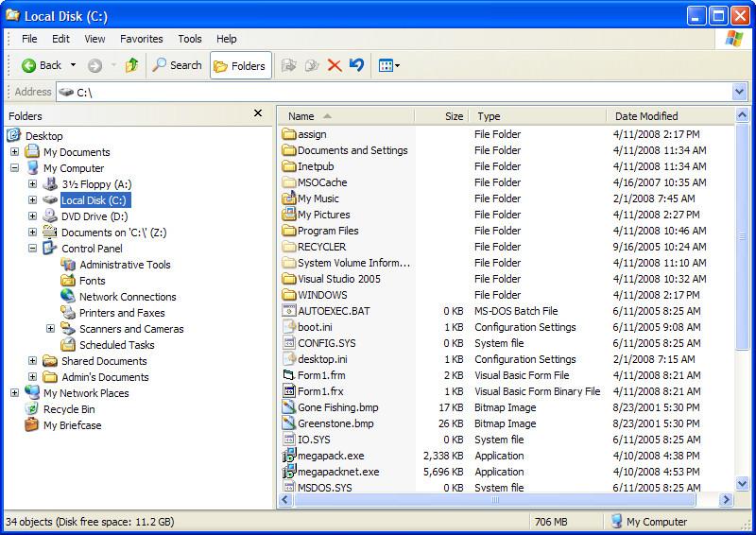
Task: Click the blue Undo arrow icon
Action: (357, 64)
